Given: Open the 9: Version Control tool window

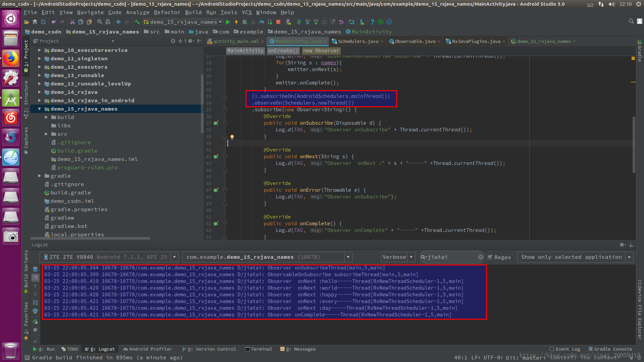Looking at the screenshot, I should [x=209, y=349].
